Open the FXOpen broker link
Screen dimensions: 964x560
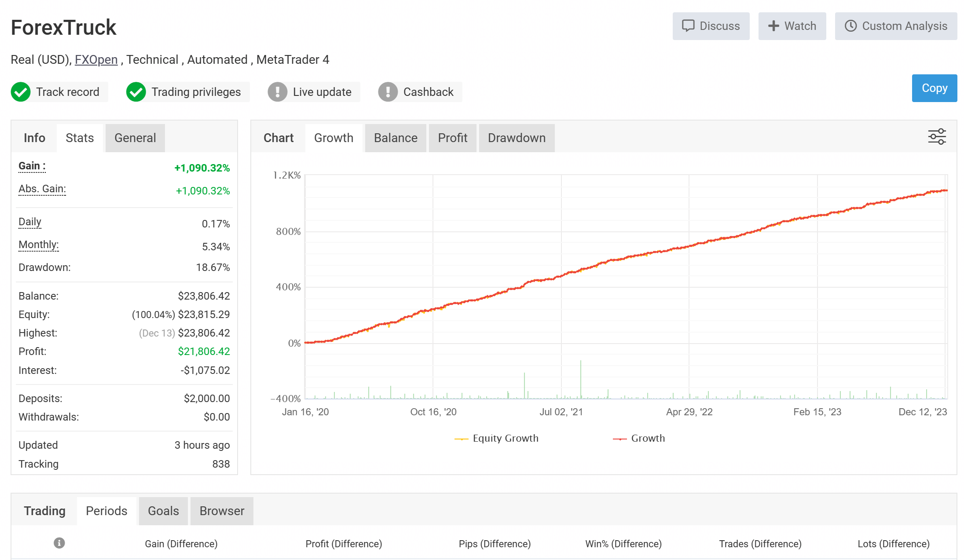pos(96,59)
